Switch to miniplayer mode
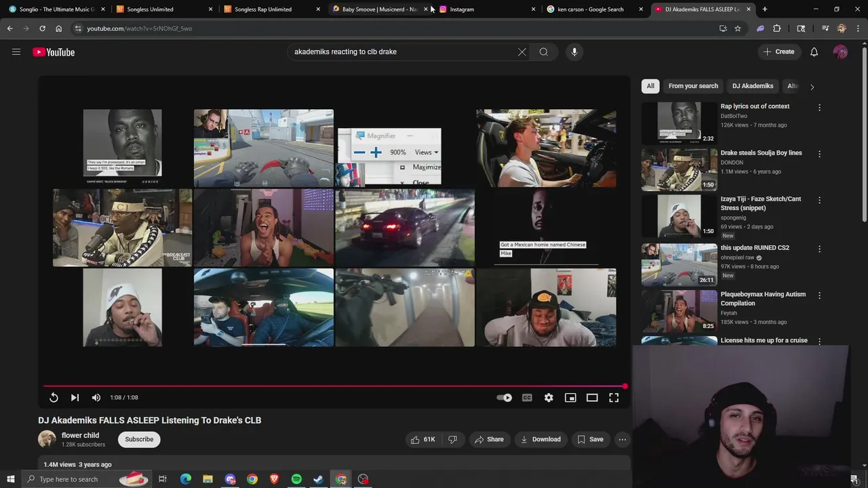 [x=570, y=398]
